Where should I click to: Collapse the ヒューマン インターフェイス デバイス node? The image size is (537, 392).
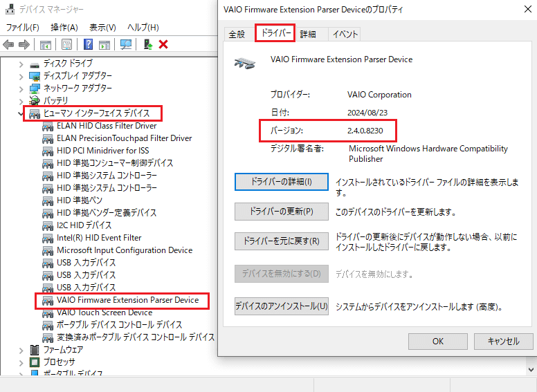(21, 113)
